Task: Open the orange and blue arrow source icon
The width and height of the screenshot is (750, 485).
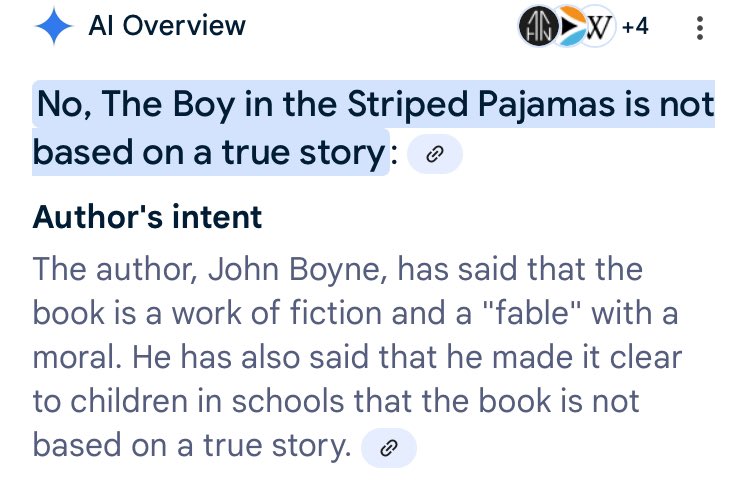Action: point(569,28)
